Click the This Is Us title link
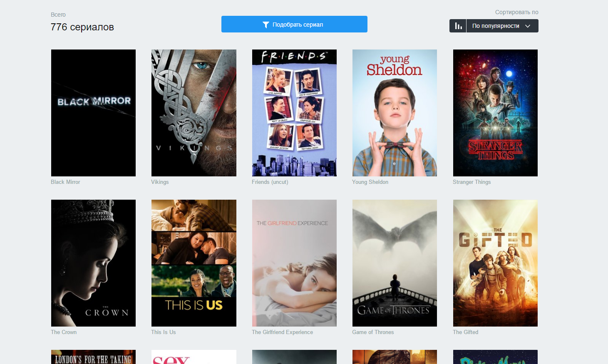This screenshot has height=364, width=608. point(164,332)
